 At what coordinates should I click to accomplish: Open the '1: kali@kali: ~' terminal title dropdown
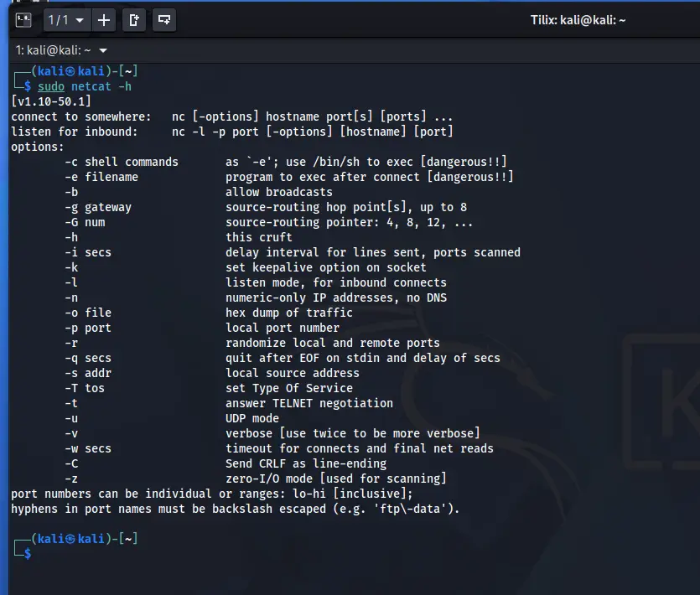(x=61, y=50)
